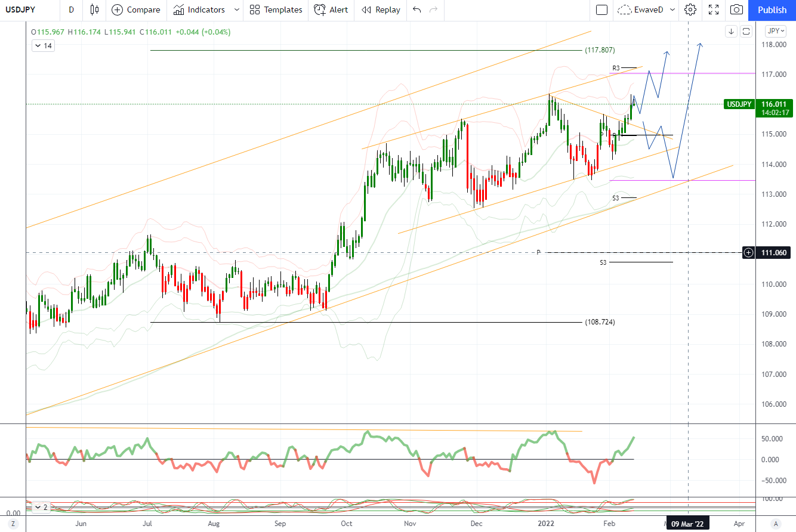Click the OHLC values in the legend
The height and width of the screenshot is (532, 796).
pyautogui.click(x=131, y=32)
